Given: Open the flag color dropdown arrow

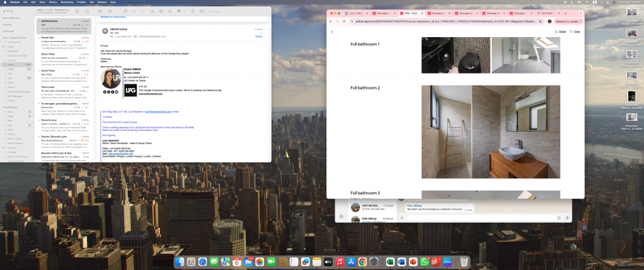Looking at the screenshot, I should 183,11.
